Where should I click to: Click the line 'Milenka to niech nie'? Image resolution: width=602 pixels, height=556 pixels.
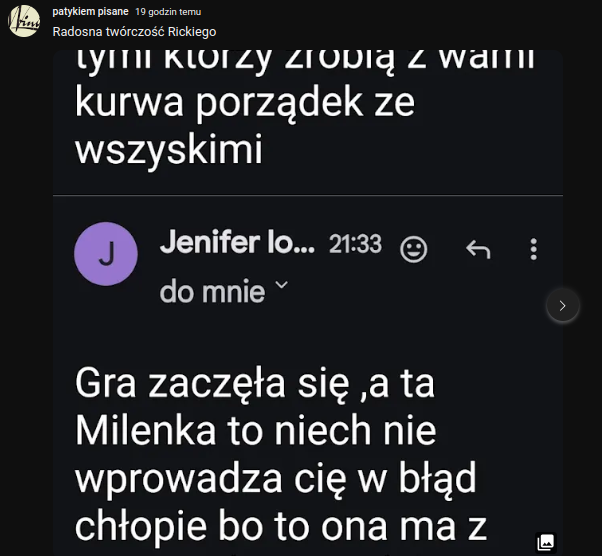256,433
